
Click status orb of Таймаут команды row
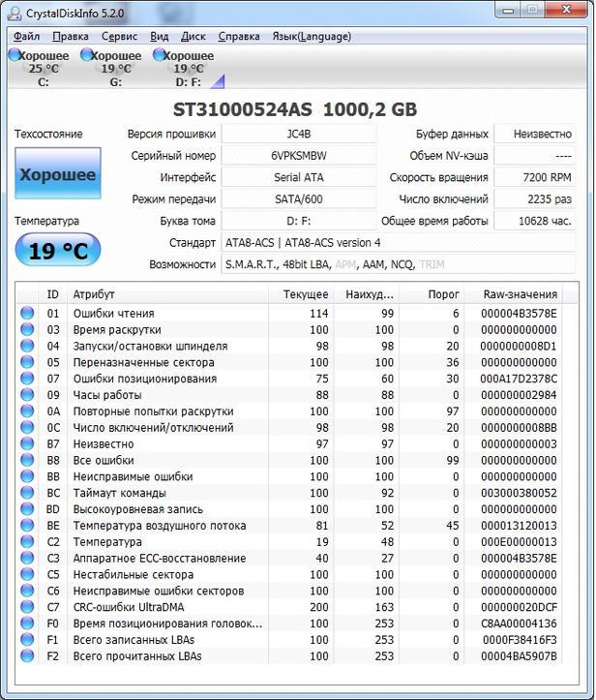pos(27,493)
